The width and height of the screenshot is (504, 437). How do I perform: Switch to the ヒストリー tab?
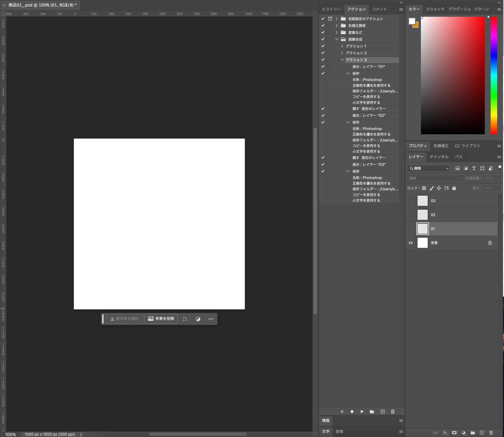(331, 9)
